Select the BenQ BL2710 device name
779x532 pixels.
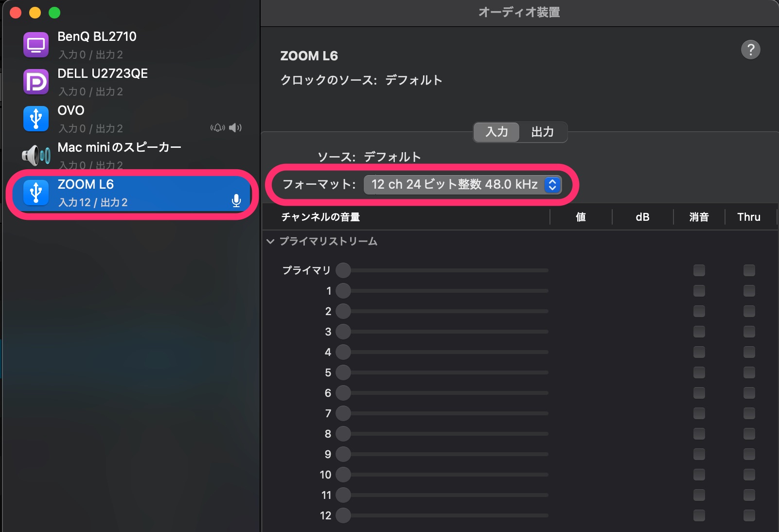[97, 36]
